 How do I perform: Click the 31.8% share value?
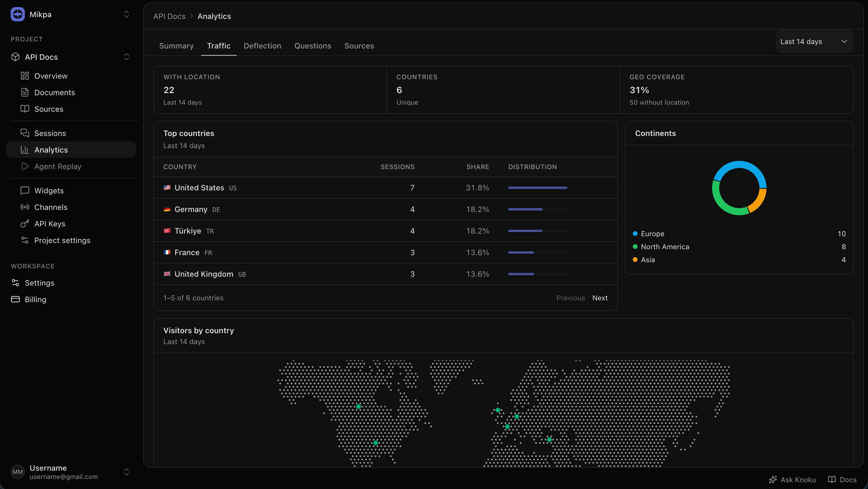pyautogui.click(x=477, y=187)
